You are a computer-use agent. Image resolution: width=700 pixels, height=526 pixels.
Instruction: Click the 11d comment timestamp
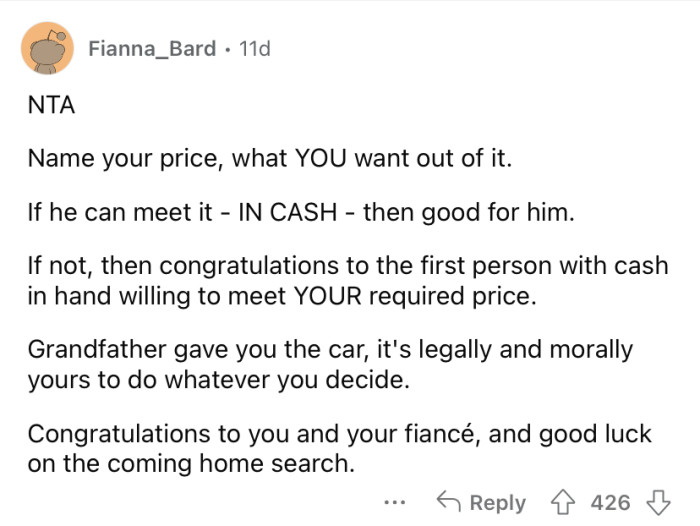[x=250, y=48]
